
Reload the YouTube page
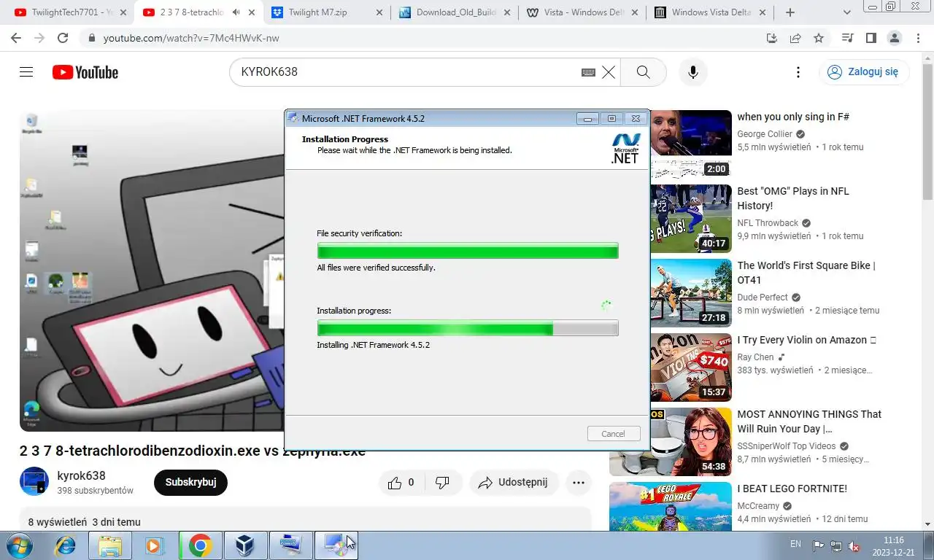tap(63, 38)
